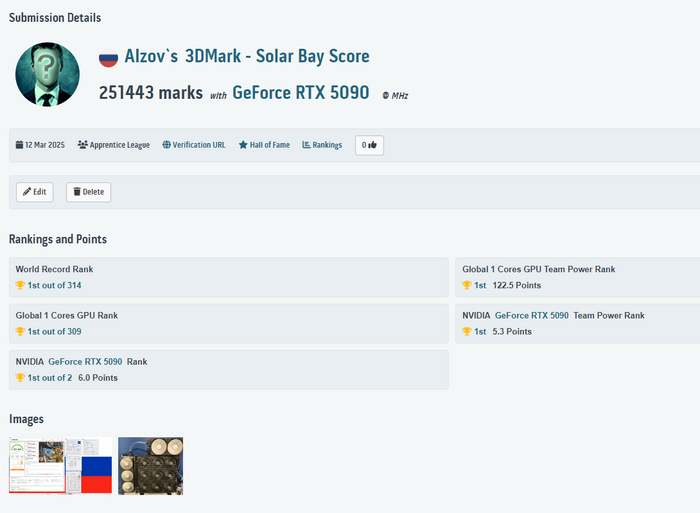Click the calendar icon next to 12 Mar 2025
This screenshot has width=700, height=513.
click(x=19, y=145)
